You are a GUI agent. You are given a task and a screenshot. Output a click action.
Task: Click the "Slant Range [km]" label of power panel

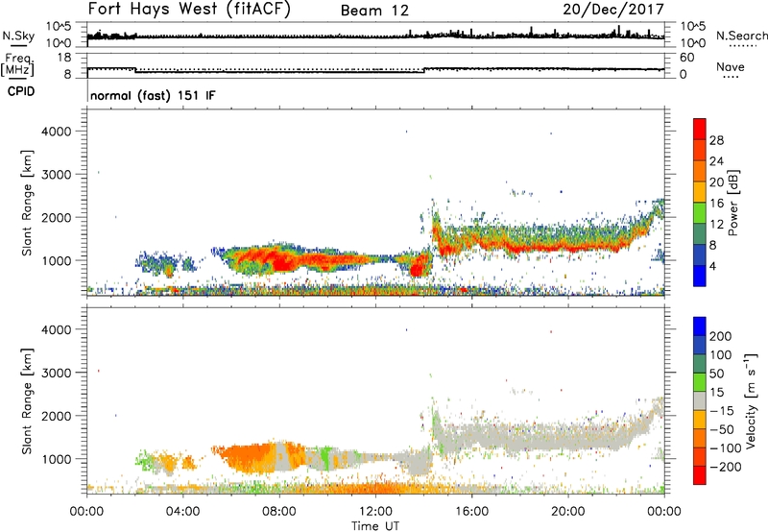click(27, 203)
